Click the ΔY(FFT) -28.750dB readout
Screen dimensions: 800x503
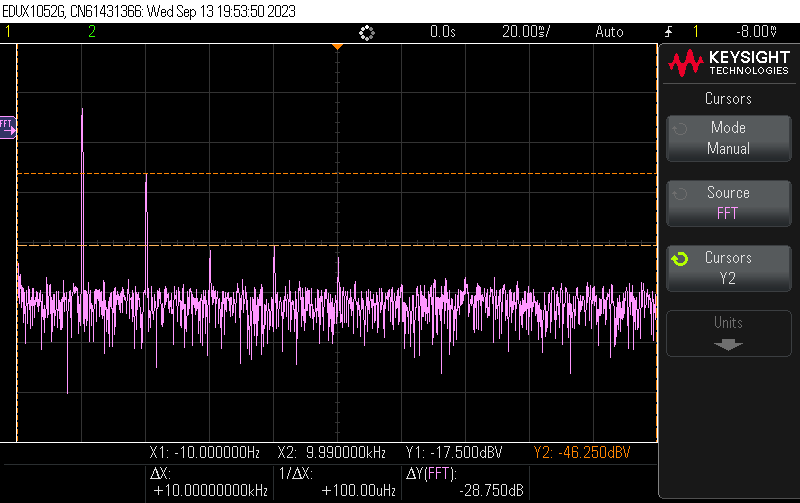[465, 482]
